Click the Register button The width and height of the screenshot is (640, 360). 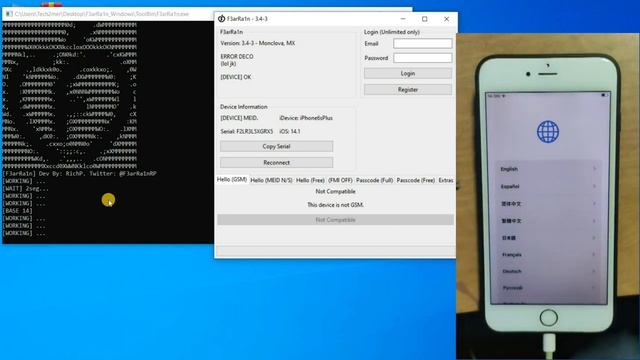(408, 89)
